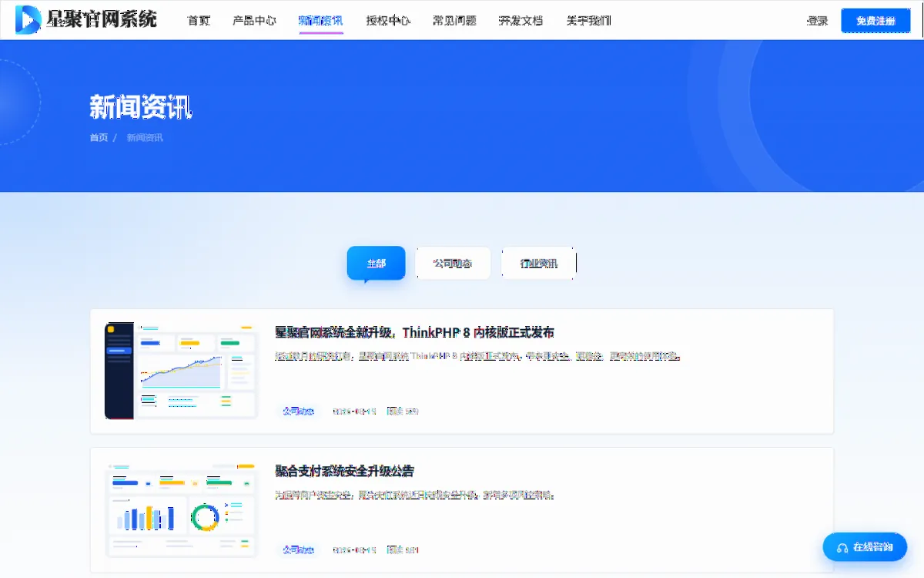Click the view count on ThinkPHP 8 article
The image size is (924, 578).
(403, 412)
